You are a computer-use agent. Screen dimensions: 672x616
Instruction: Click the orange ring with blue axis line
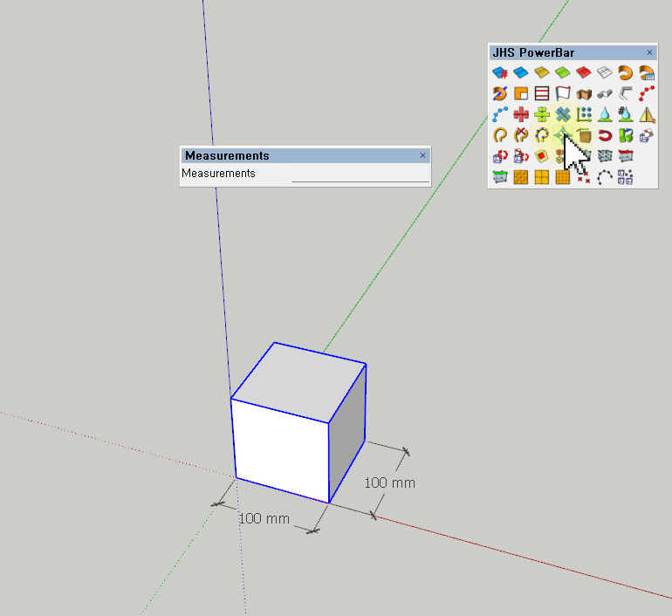[x=500, y=93]
